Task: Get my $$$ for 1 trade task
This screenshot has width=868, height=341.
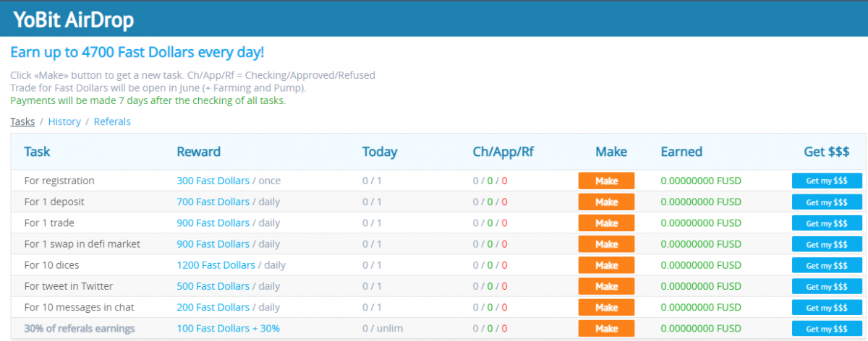Action: [827, 223]
